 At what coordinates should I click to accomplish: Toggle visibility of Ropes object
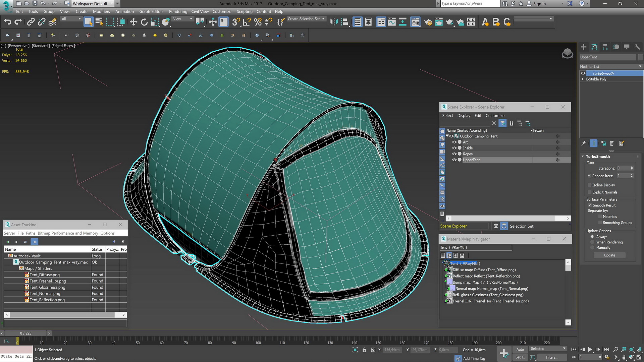pyautogui.click(x=455, y=154)
